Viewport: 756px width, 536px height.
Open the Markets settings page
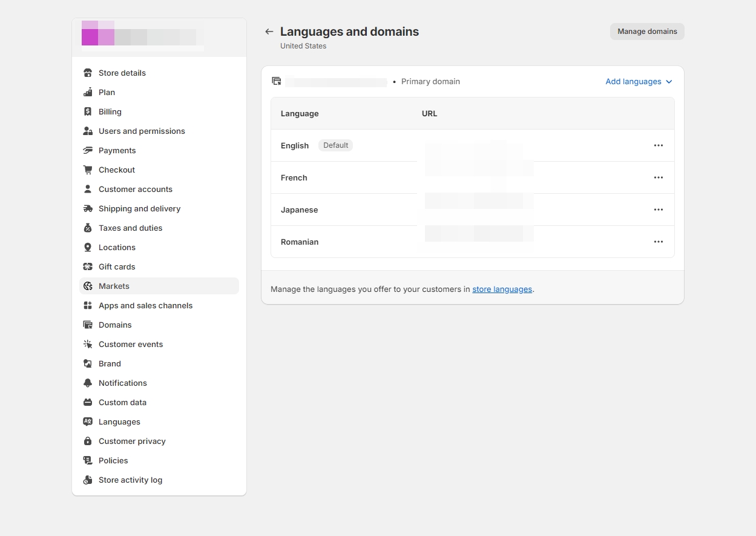pyautogui.click(x=114, y=286)
